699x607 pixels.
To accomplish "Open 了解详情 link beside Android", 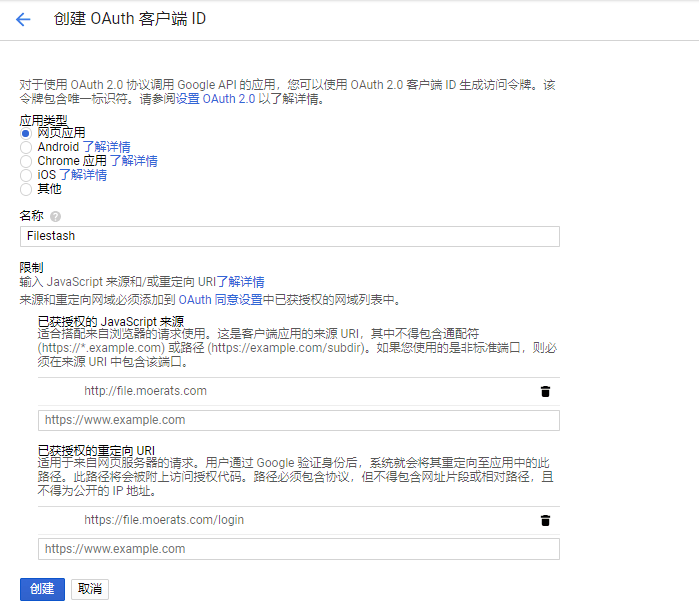I will point(107,147).
